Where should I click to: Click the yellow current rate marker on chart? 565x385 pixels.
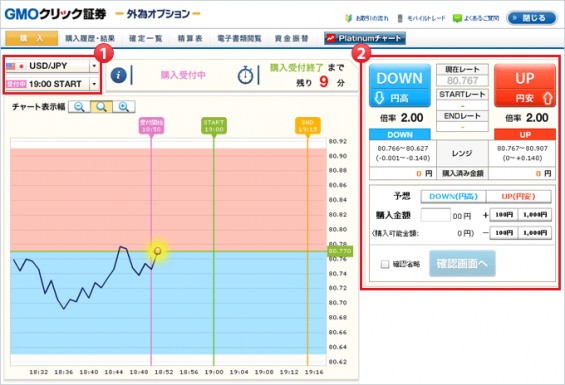[x=157, y=251]
